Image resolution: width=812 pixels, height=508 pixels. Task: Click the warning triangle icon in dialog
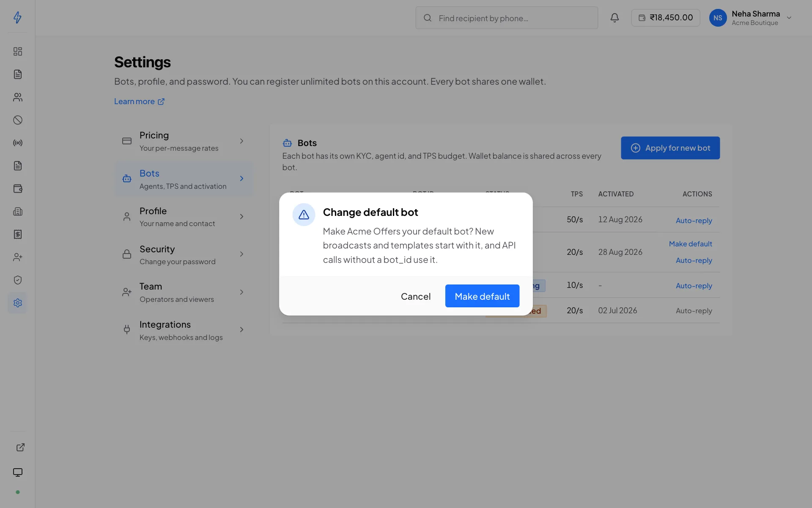point(304,215)
